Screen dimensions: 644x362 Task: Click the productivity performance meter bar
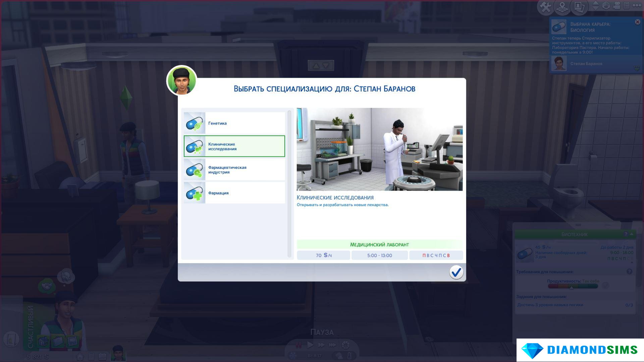[573, 286]
